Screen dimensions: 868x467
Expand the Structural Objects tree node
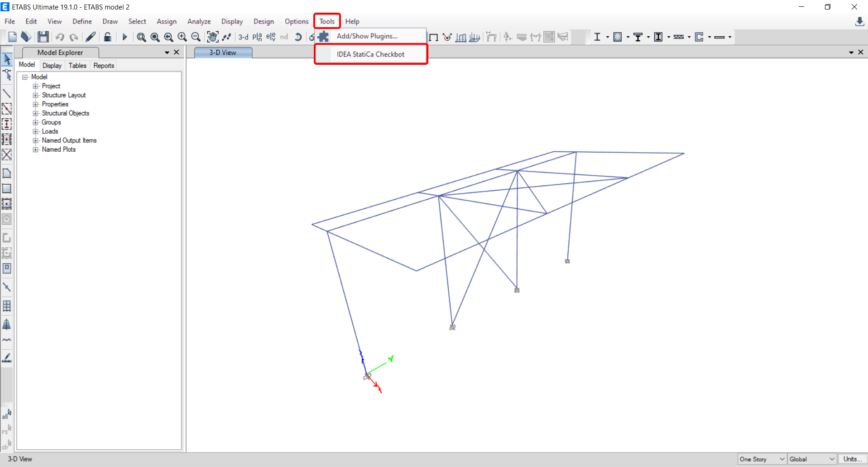[36, 113]
